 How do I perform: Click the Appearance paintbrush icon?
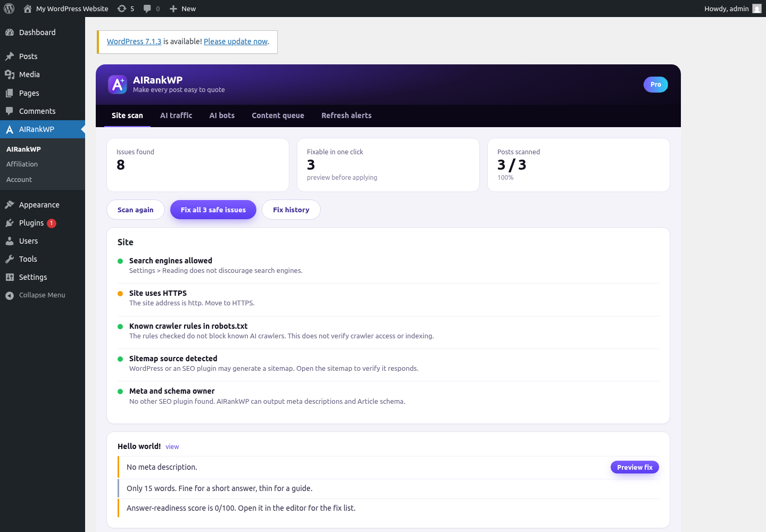(10, 205)
